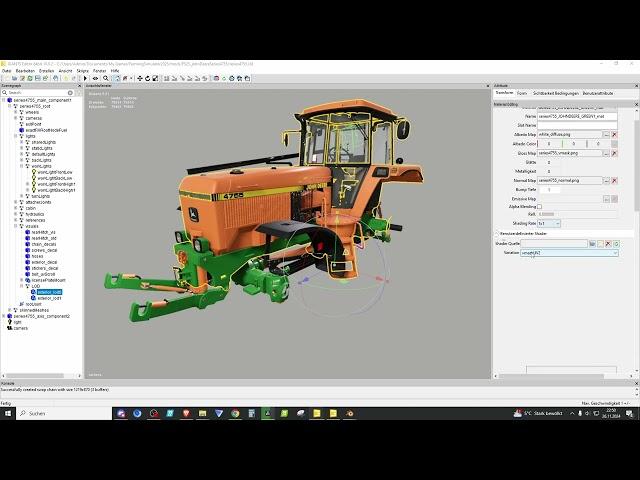Open the Variation dropdown

[x=569, y=253]
